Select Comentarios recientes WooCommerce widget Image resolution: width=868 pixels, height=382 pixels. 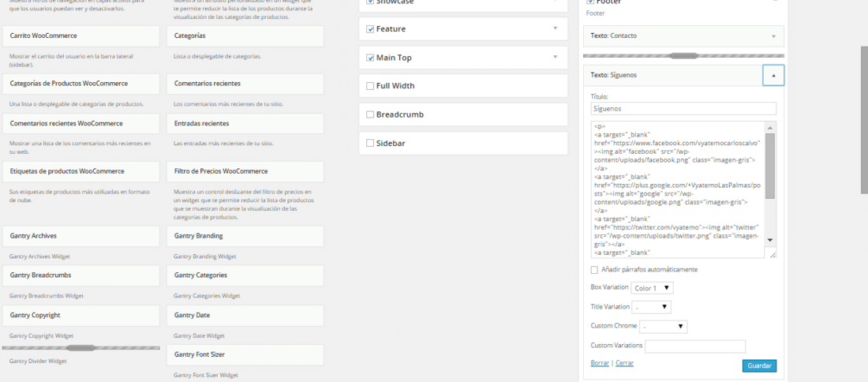[x=80, y=123]
